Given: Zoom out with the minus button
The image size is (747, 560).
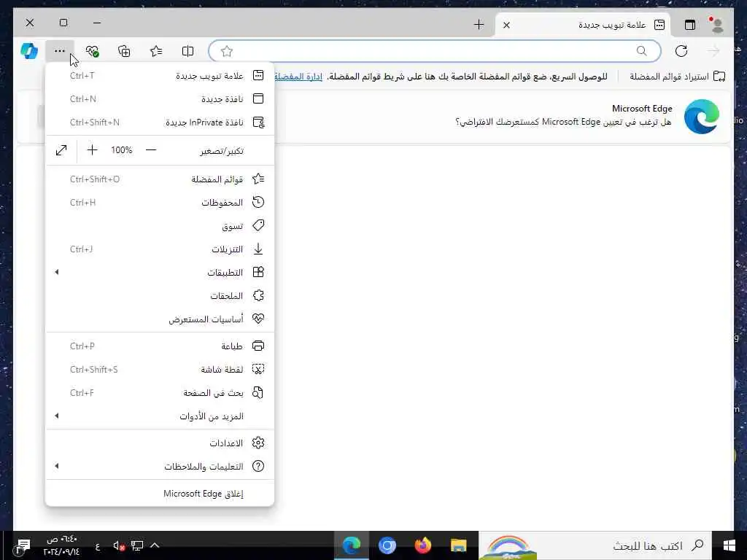Looking at the screenshot, I should pyautogui.click(x=151, y=150).
